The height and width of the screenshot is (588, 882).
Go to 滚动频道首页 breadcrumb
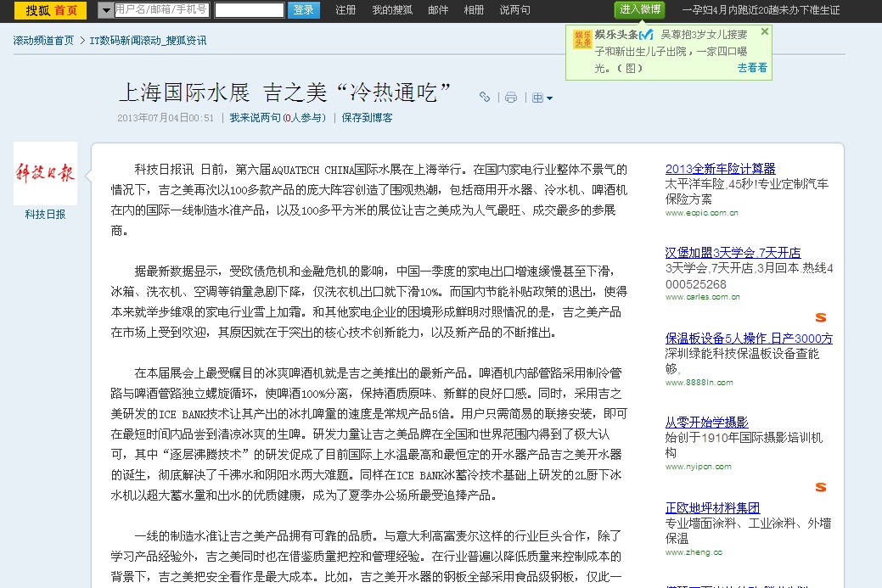pos(43,41)
